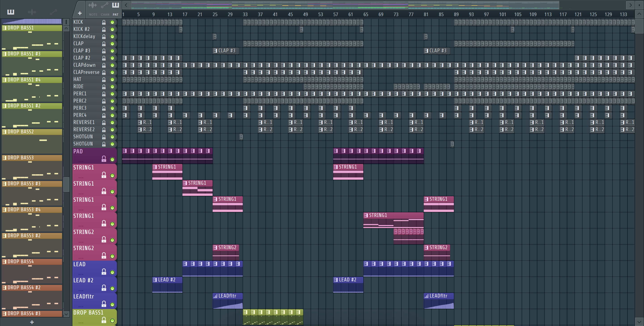Click the lock icon on LEAD #2 track

(x=104, y=288)
